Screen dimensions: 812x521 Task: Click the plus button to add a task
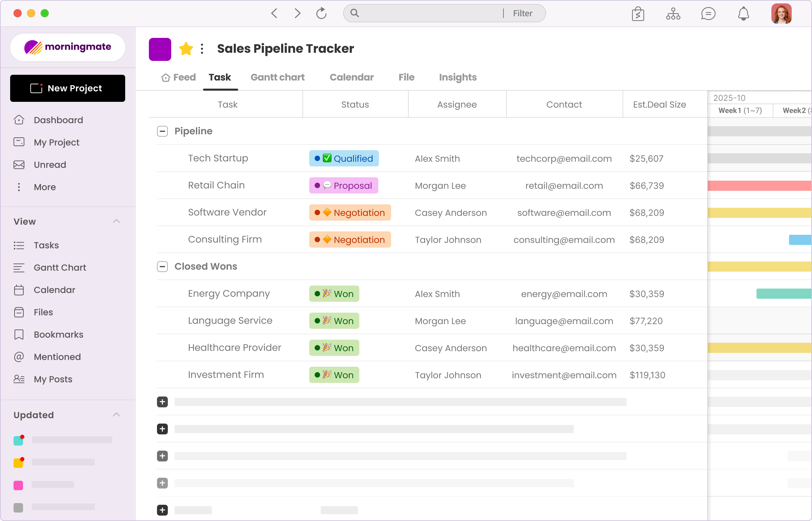tap(162, 402)
